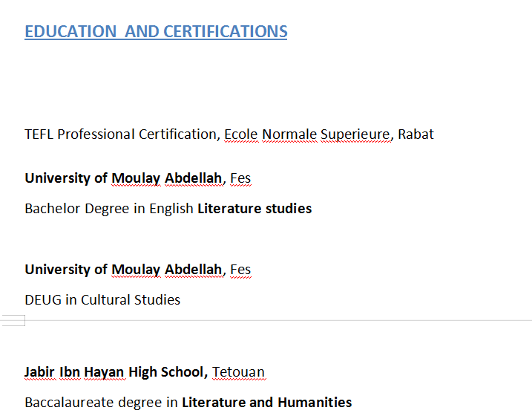Click the underlined word Superieure
The image size is (532, 416).
(x=355, y=134)
